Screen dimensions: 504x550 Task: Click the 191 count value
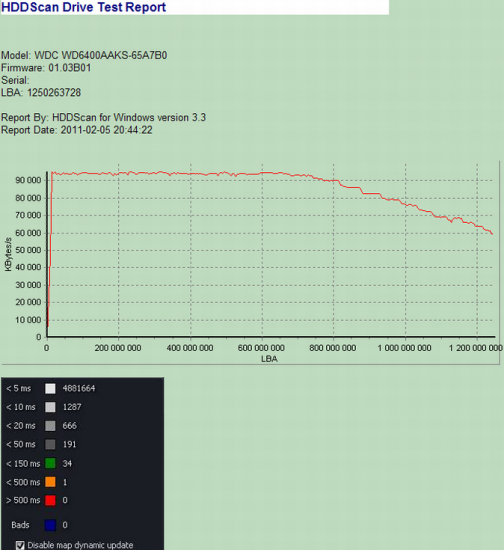point(69,444)
